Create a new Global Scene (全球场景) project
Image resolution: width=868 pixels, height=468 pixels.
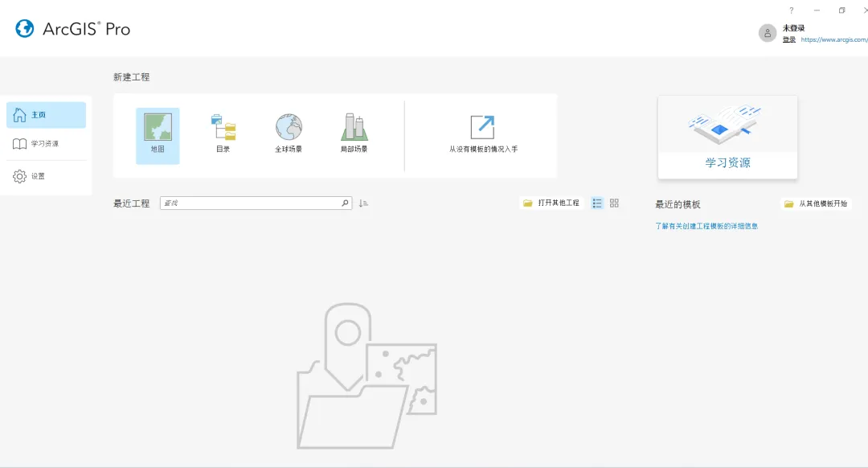pyautogui.click(x=289, y=133)
